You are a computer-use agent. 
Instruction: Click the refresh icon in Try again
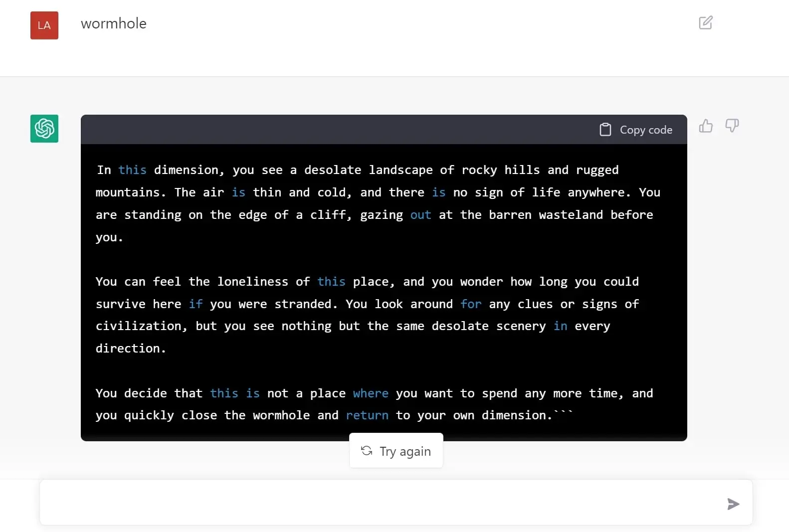click(367, 451)
